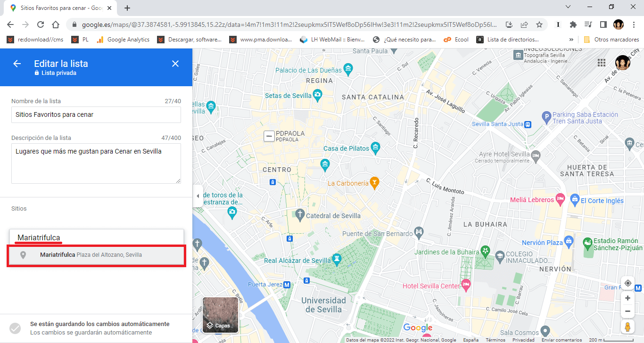The width and height of the screenshot is (644, 343).
Task: Click the Parking Saba Estación marker
Action: [546, 116]
